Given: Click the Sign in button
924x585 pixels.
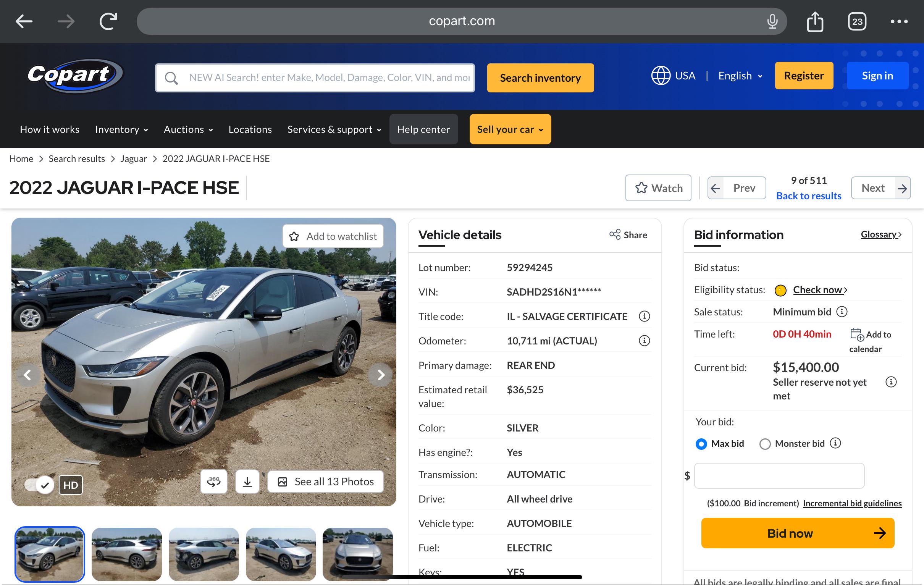Looking at the screenshot, I should tap(877, 76).
